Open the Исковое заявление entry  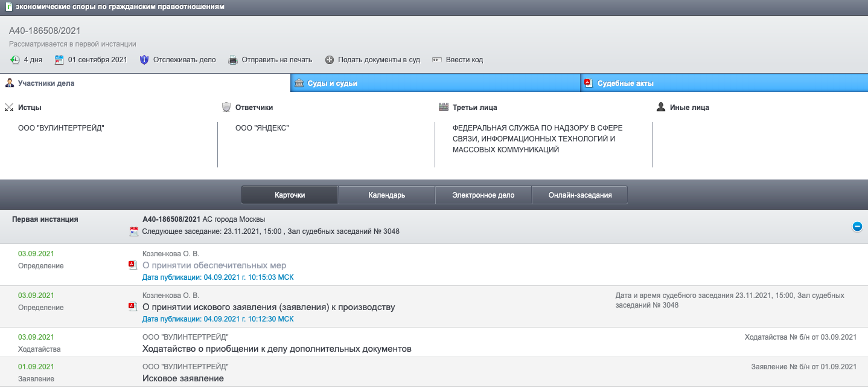(x=183, y=378)
